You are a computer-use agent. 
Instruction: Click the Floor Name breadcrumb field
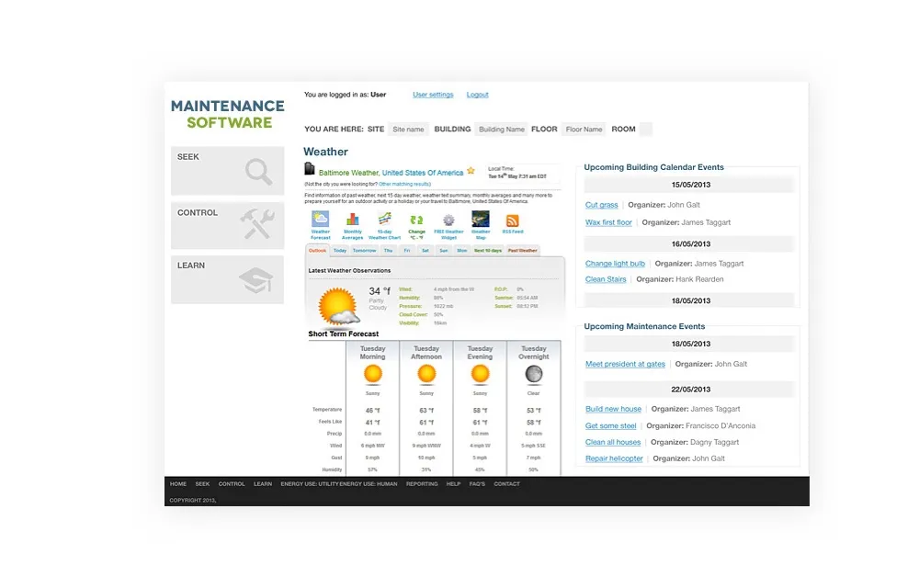click(584, 130)
